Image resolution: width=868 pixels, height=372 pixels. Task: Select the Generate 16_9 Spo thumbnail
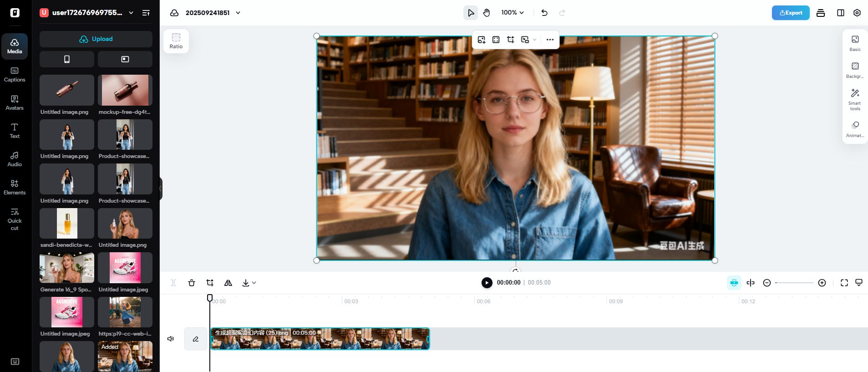pyautogui.click(x=67, y=268)
